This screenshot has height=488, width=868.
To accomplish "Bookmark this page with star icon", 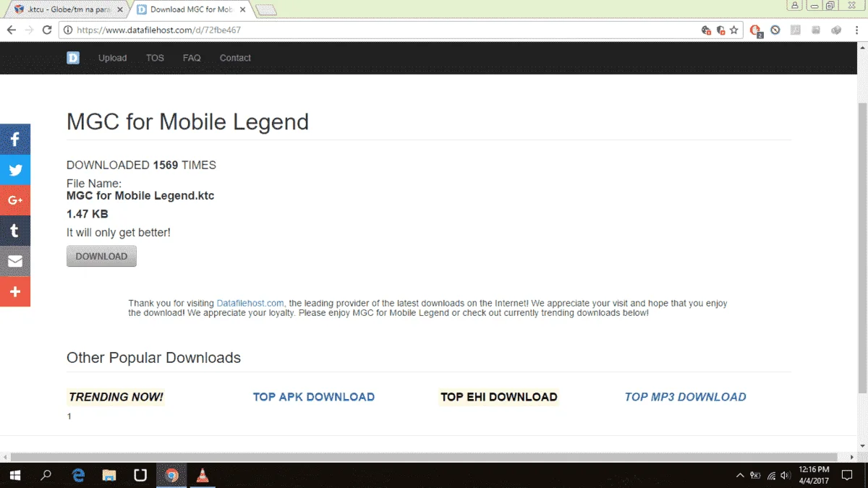I will click(x=733, y=30).
